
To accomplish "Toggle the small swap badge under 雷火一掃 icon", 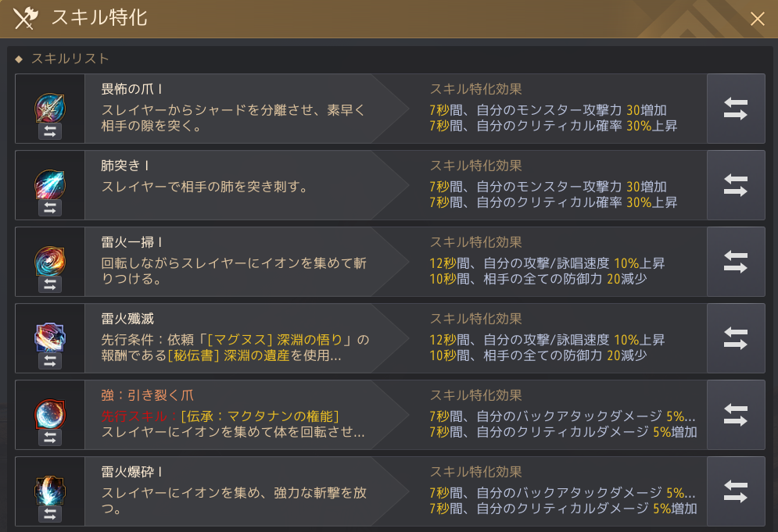I will point(49,284).
